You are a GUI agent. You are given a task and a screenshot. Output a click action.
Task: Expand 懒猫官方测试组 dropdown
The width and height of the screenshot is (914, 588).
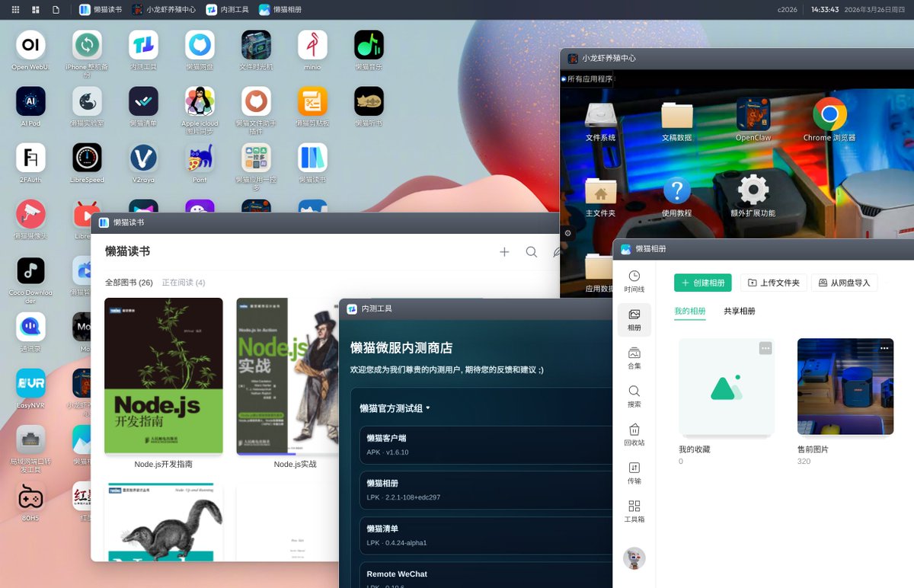395,408
